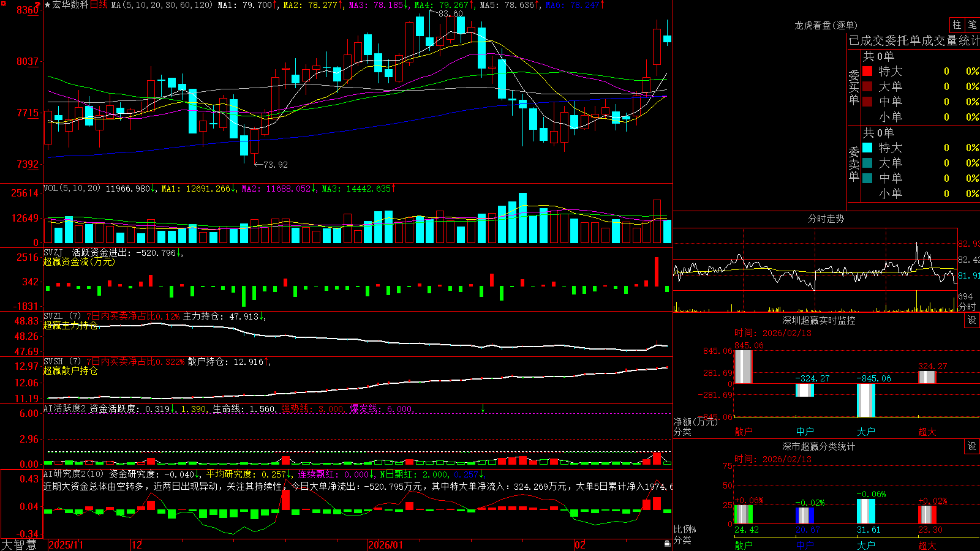The height and width of the screenshot is (551, 980).
Task: Click the 日线 period label
Action: (x=99, y=5)
